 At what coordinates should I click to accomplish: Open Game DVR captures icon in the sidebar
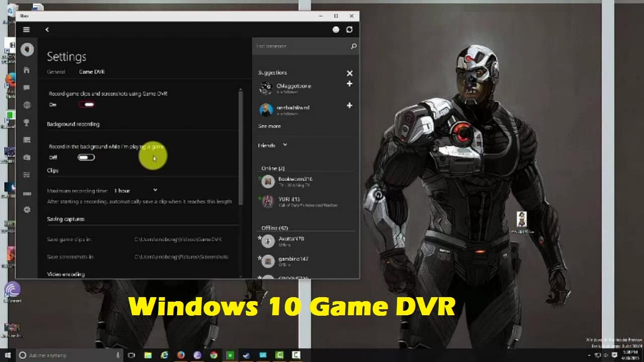tap(27, 140)
